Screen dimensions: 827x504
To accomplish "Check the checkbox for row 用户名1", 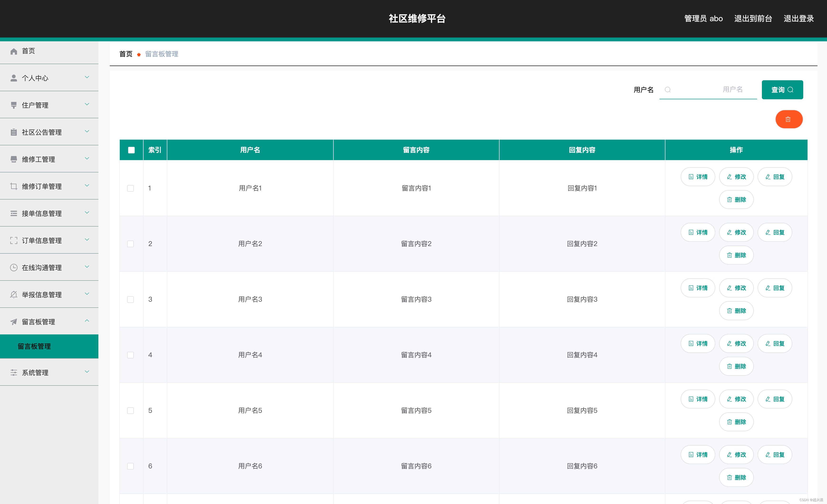I will pos(130,188).
